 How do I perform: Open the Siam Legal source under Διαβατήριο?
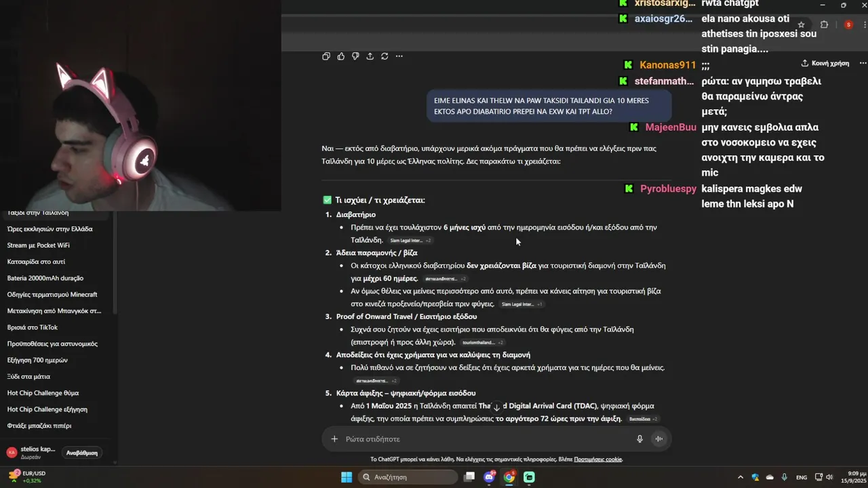coord(410,241)
